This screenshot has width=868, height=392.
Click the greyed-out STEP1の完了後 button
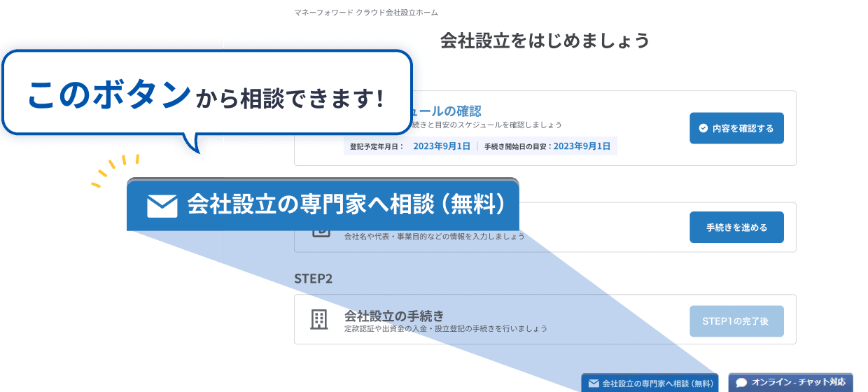pyautogui.click(x=736, y=321)
